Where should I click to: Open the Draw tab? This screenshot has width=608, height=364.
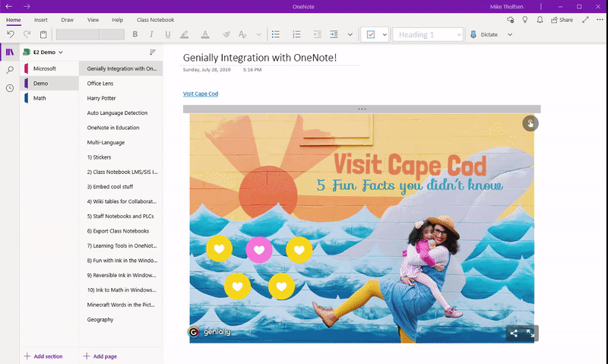click(x=67, y=20)
